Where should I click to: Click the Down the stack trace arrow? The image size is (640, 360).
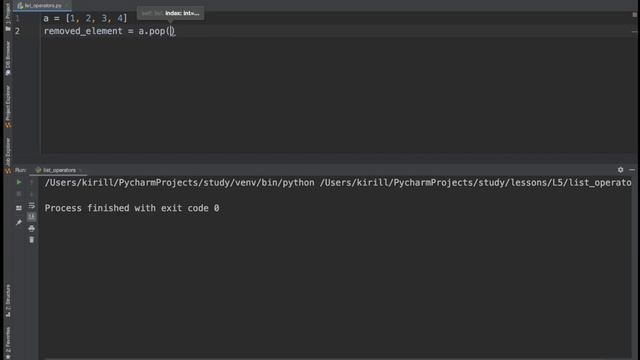pos(31,194)
